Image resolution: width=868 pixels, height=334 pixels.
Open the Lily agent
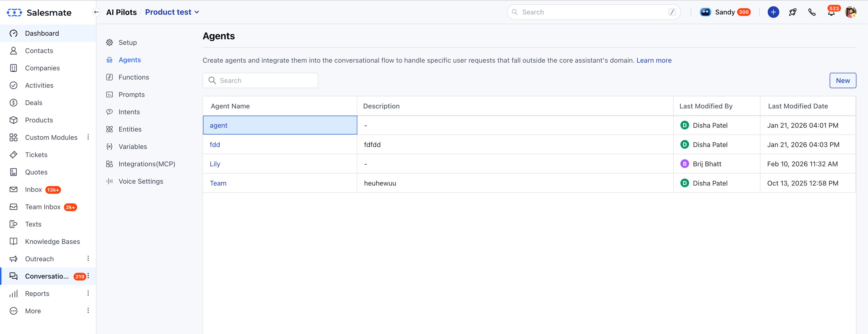(x=215, y=164)
